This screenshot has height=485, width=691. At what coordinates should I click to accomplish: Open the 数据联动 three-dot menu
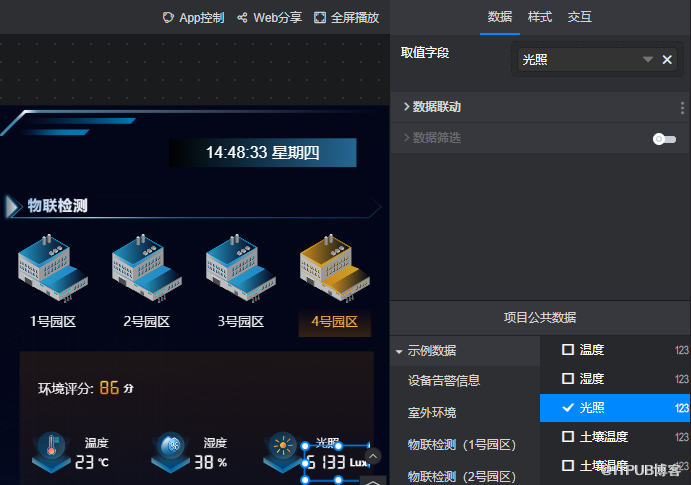tap(682, 107)
